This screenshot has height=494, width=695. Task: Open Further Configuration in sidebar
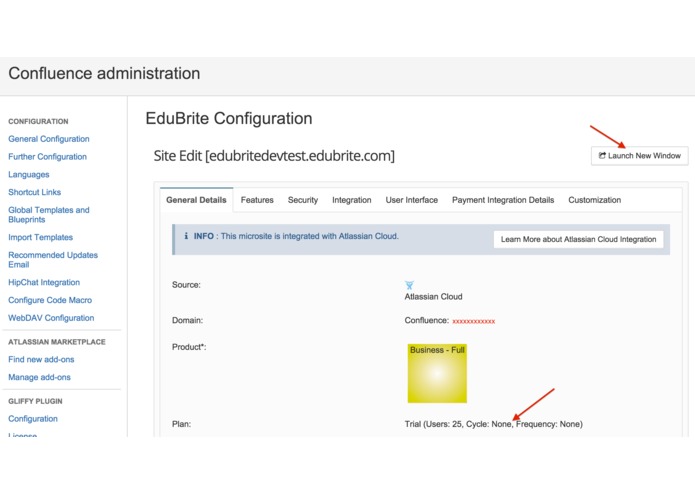[47, 156]
